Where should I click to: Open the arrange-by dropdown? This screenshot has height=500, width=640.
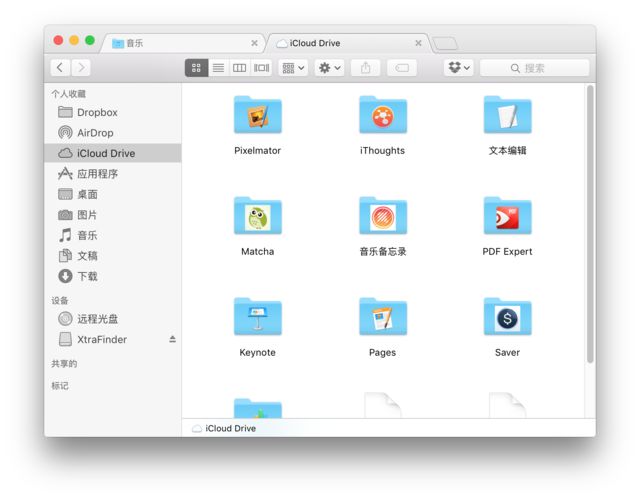tap(293, 68)
